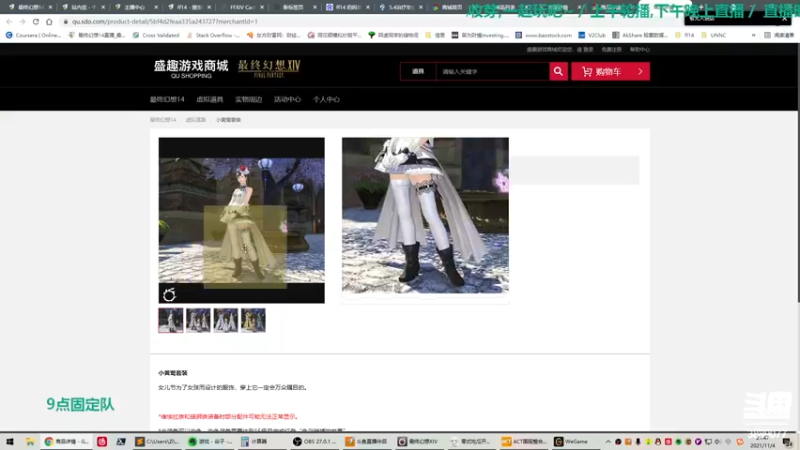Expand the system tray hidden icons chevron

(x=608, y=441)
